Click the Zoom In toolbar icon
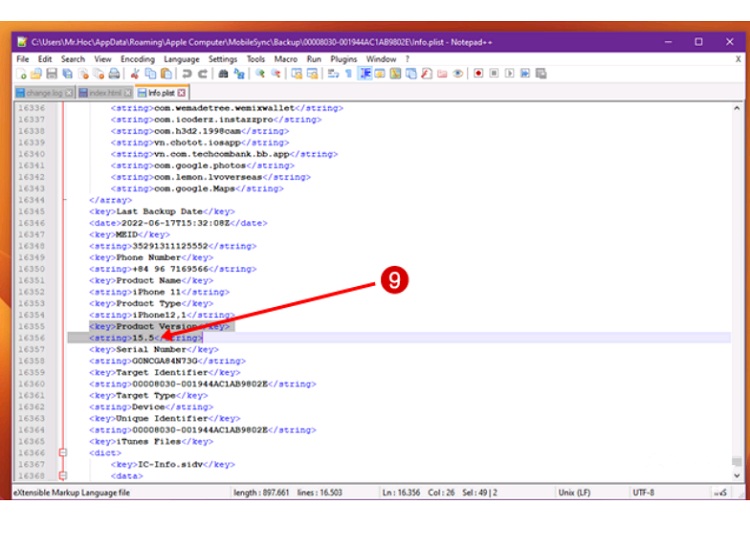750x549 pixels. 259,74
